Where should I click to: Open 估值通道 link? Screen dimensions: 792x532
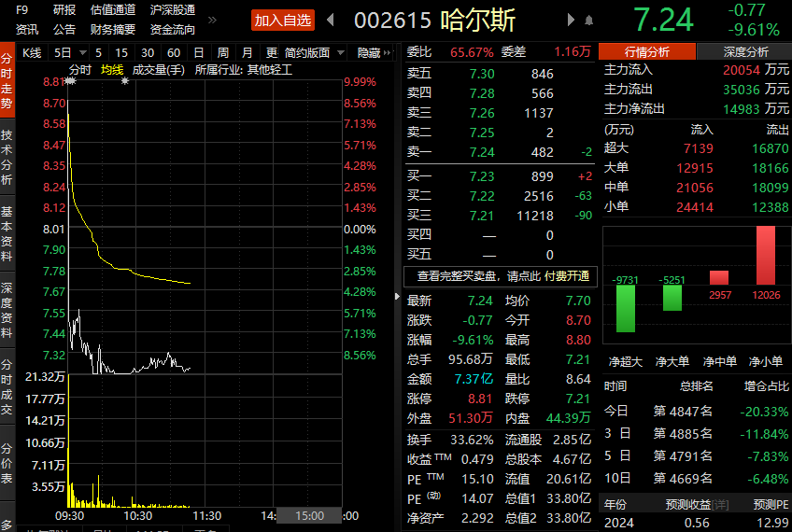[x=113, y=10]
